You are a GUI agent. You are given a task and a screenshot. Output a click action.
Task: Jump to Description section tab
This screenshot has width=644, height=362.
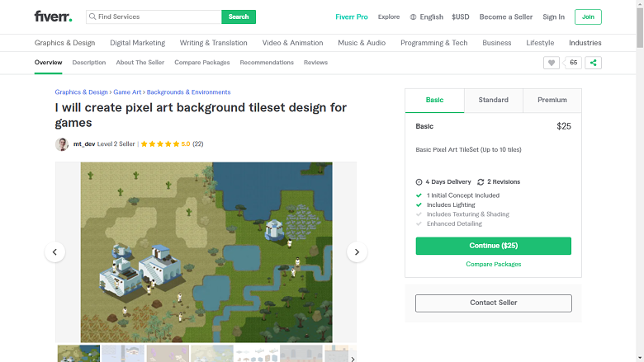pos(89,63)
